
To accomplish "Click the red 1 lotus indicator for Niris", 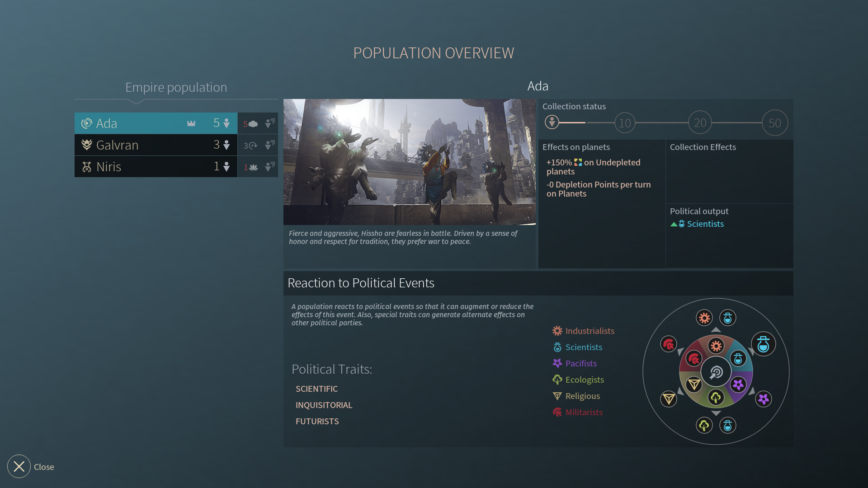I will [x=250, y=167].
